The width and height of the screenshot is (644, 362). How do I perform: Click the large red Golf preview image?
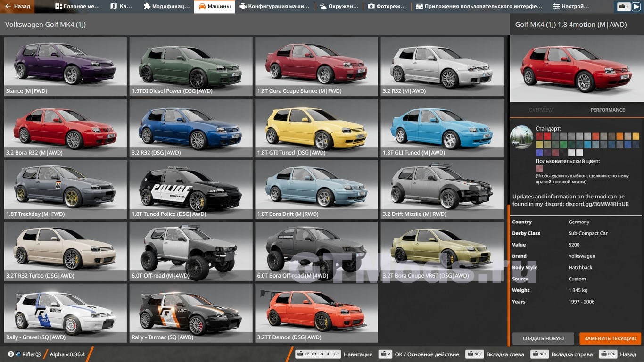pyautogui.click(x=577, y=68)
